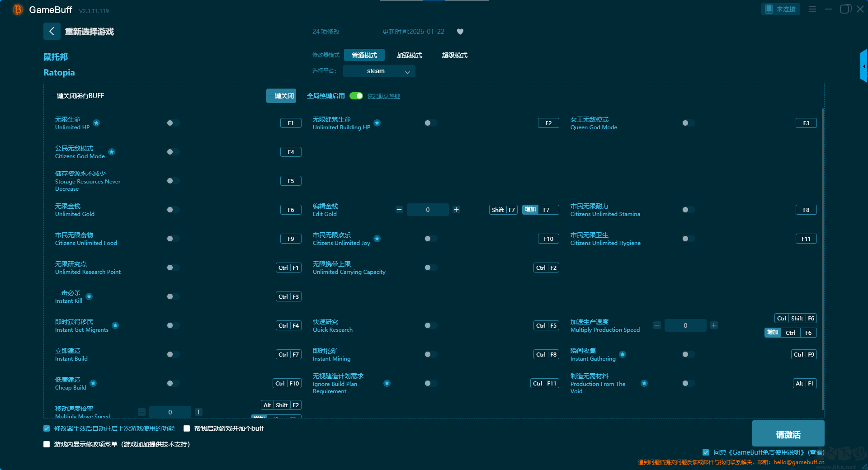Screen dimensions: 868x470
Task: Switch to 加强模式 tab
Action: click(x=409, y=55)
